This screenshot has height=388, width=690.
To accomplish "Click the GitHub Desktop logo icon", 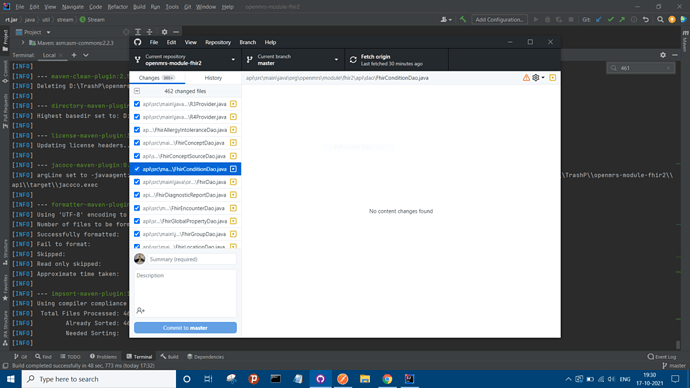I will [x=138, y=42].
